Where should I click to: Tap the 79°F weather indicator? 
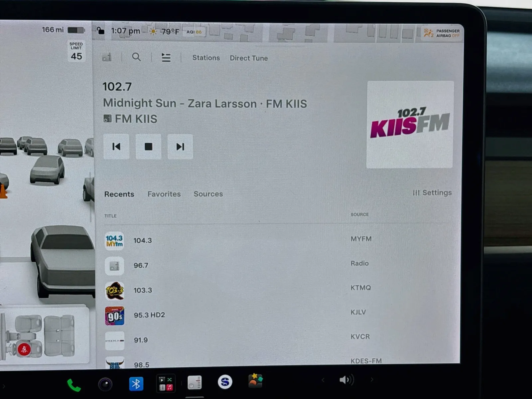tap(165, 32)
